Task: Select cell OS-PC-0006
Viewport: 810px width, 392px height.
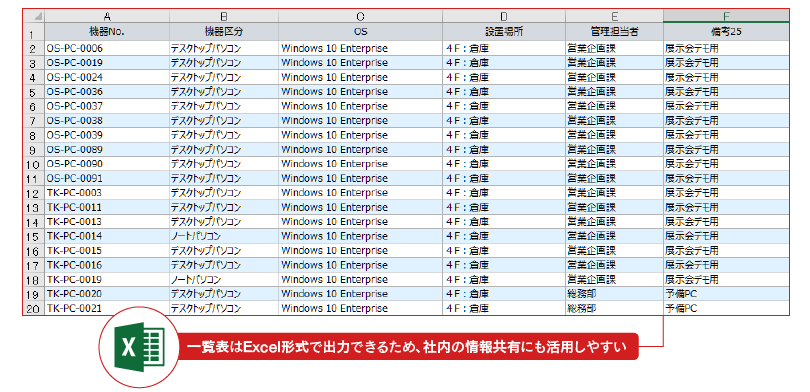Action: (107, 49)
